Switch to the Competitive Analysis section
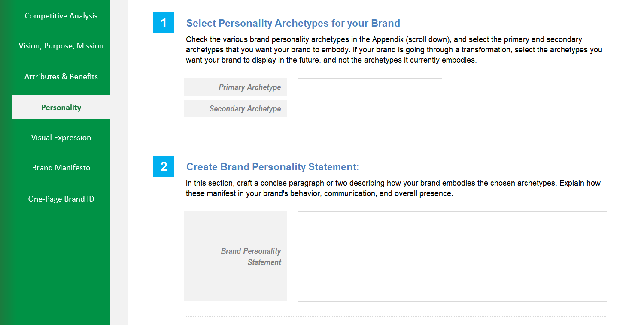The image size is (644, 325). pos(61,15)
